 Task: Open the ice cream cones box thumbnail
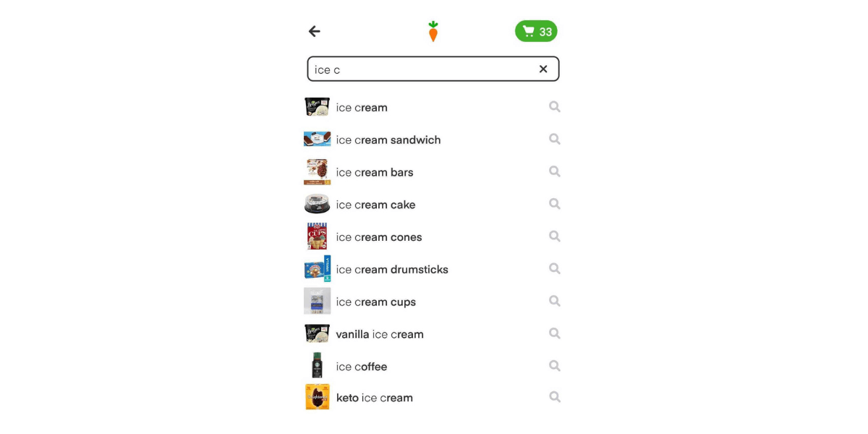(317, 237)
